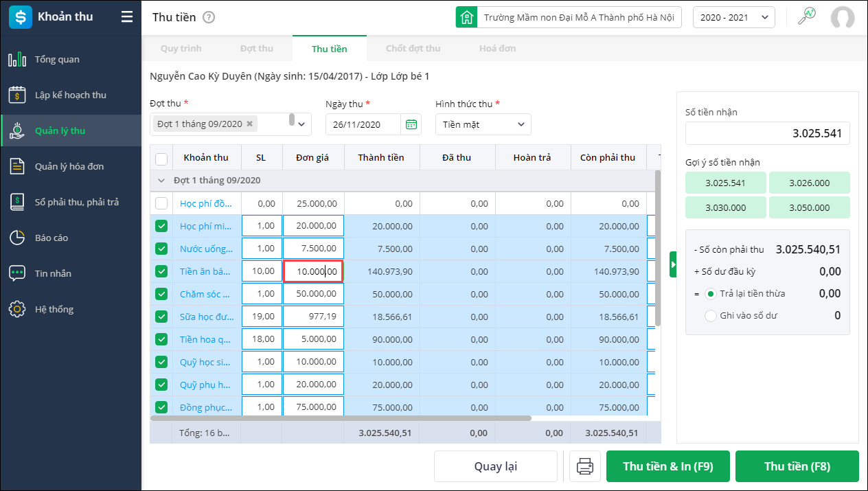Click the Đợt thu field's small scrollbar
Viewport: 868px width, 491px height.
(x=292, y=120)
